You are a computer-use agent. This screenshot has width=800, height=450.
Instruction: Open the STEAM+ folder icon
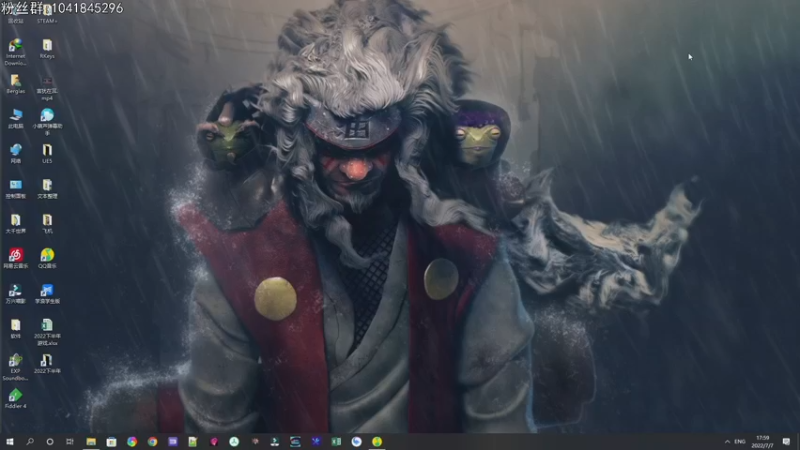click(x=47, y=13)
